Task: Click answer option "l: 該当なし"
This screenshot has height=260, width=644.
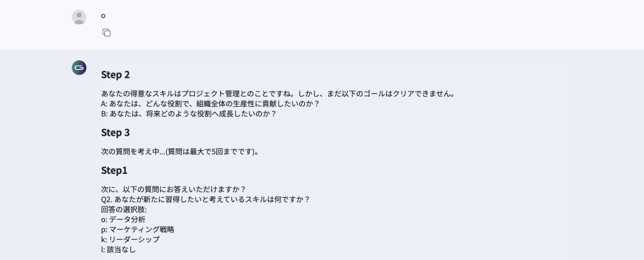Action: pos(118,249)
